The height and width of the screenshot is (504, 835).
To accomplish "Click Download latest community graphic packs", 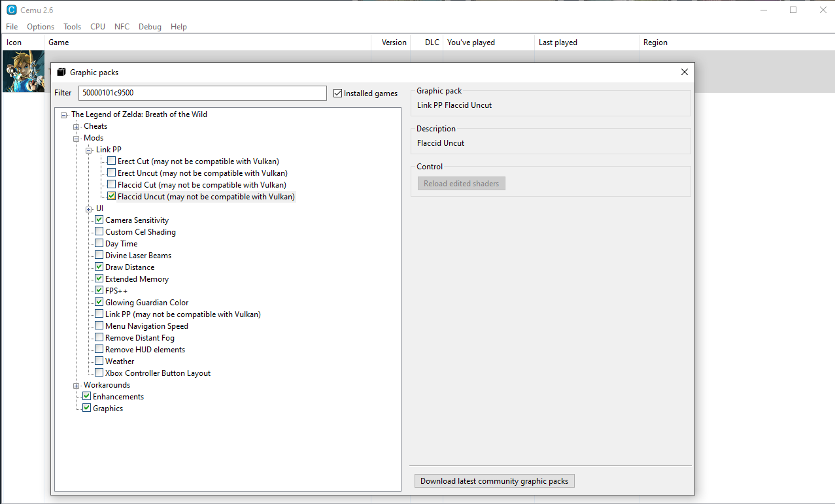I will point(494,481).
